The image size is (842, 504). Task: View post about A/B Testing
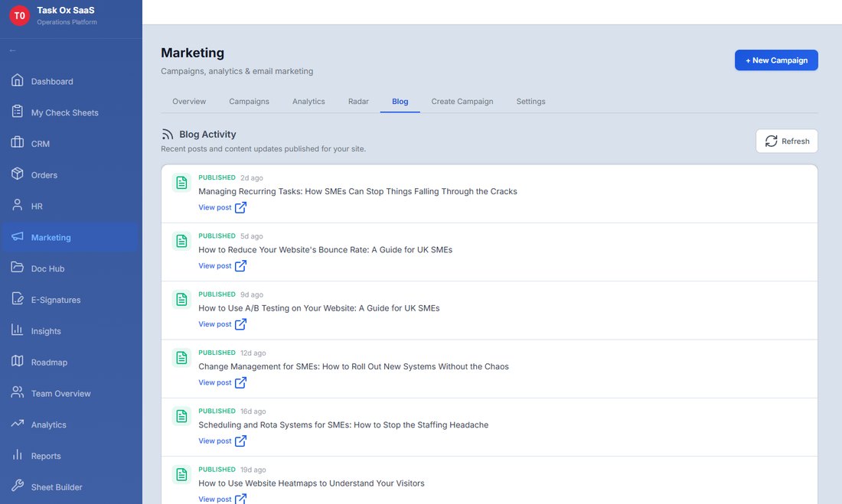pos(222,324)
